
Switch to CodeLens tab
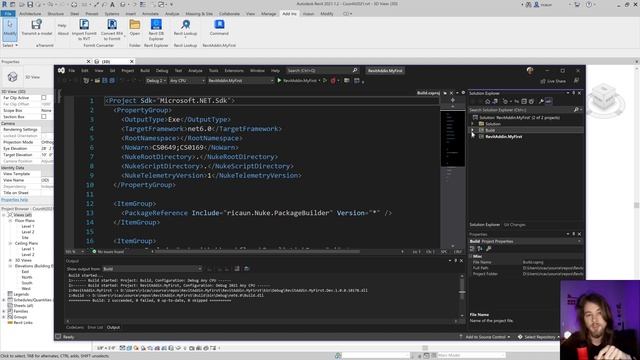coord(75,327)
